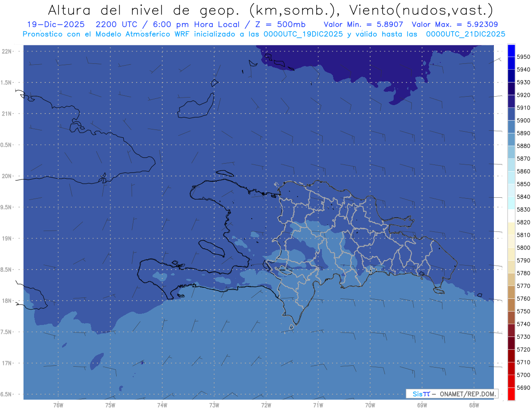Click the 'Valor Max. = 5.92309' text
The height and width of the screenshot is (411, 532).
[454, 24]
